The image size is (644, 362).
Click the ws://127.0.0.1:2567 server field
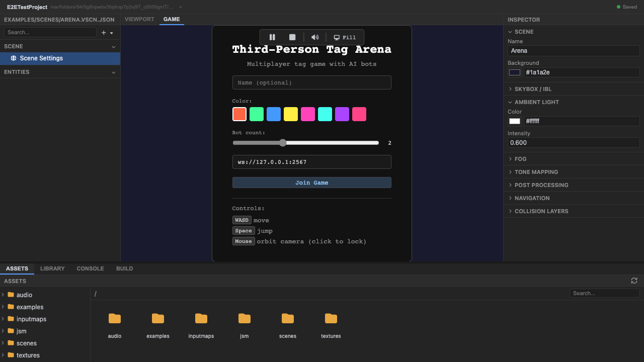pyautogui.click(x=312, y=162)
